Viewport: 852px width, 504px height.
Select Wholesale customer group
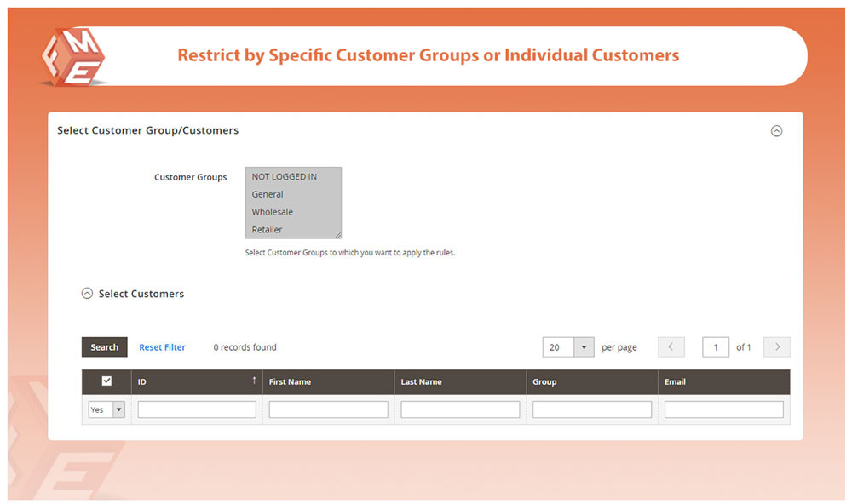click(272, 212)
